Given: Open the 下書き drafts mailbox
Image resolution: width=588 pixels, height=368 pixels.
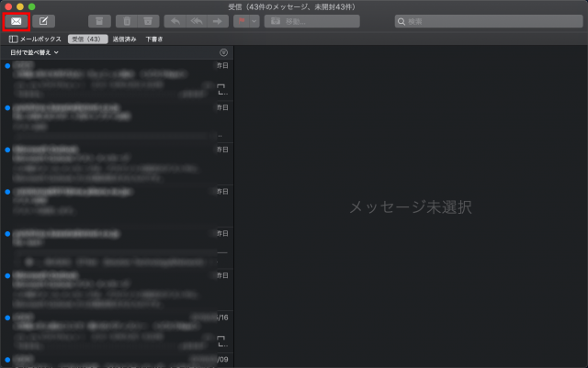Looking at the screenshot, I should click(154, 39).
